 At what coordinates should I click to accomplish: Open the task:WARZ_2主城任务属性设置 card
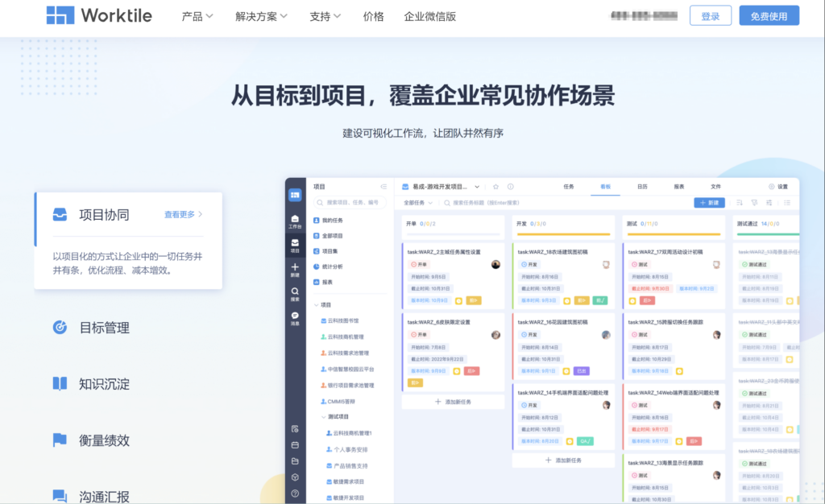click(x=454, y=275)
